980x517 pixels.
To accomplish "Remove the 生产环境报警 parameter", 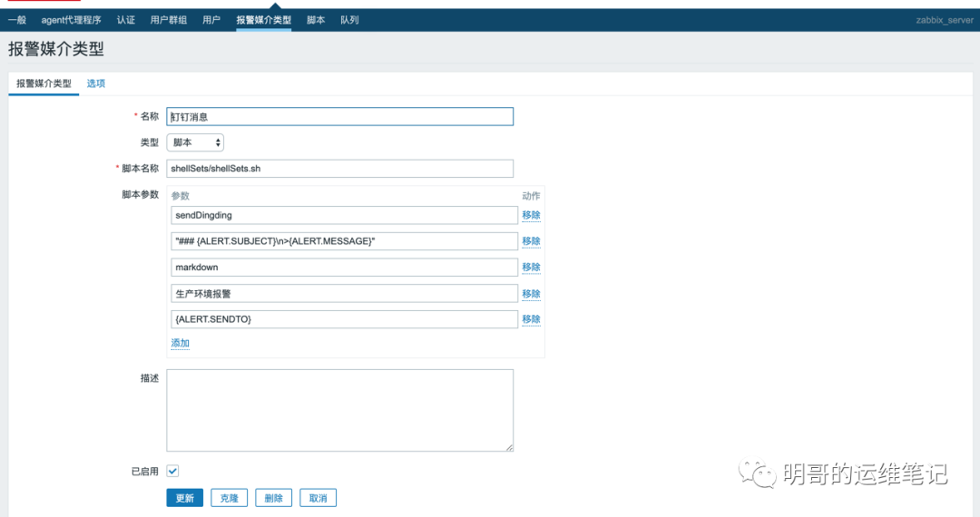I will coord(531,294).
